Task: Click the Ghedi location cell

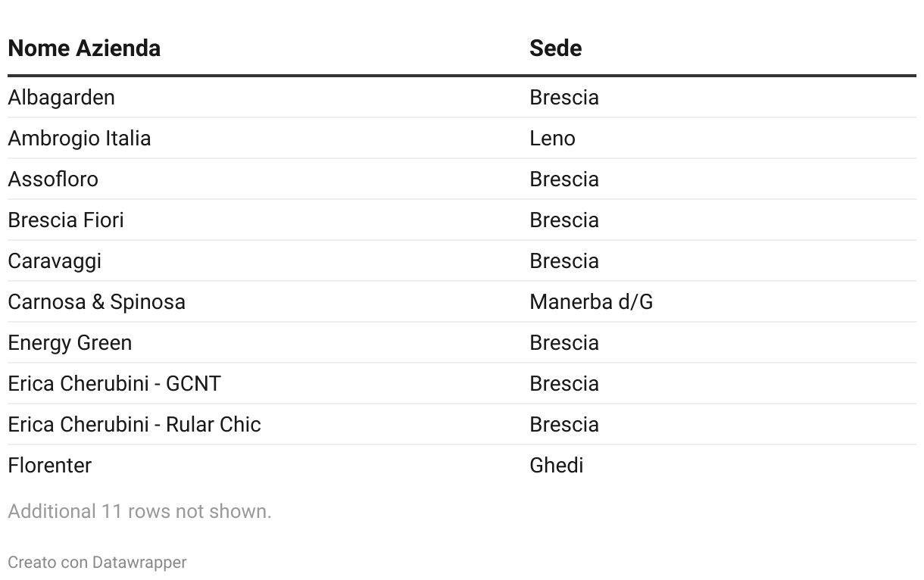Action: click(x=556, y=466)
